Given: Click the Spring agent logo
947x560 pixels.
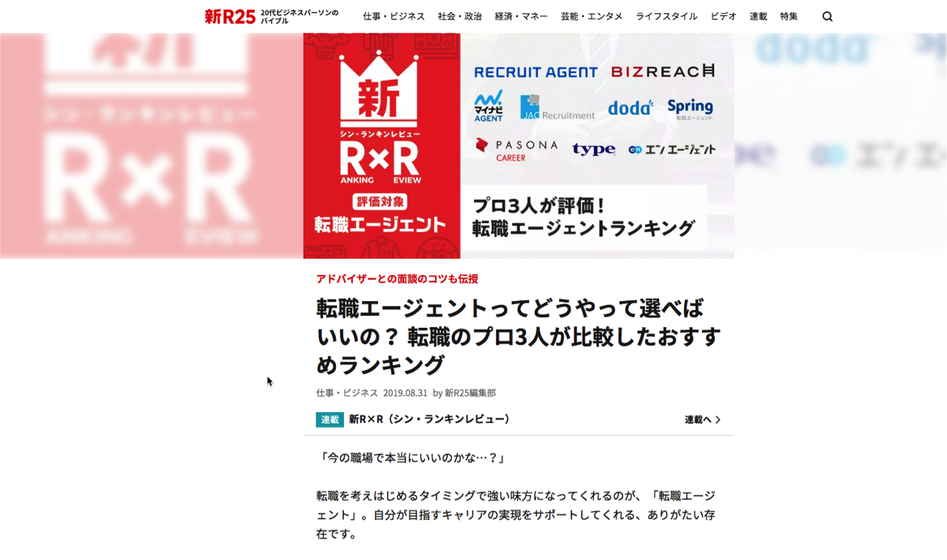Looking at the screenshot, I should click(690, 108).
